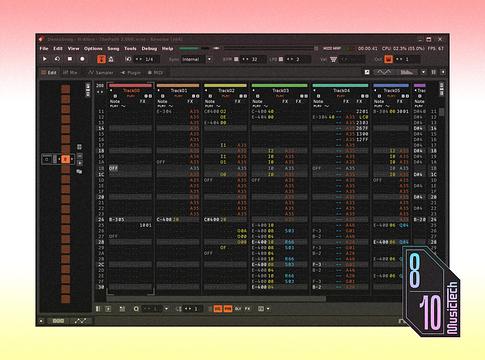Open the Edit menu
Screen dimensions: 485x360
58,49
